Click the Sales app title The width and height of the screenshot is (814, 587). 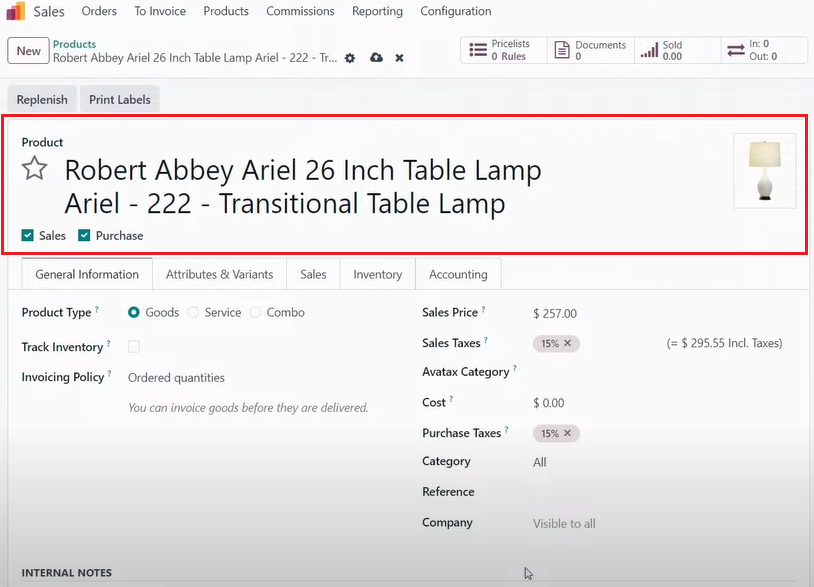(x=49, y=11)
